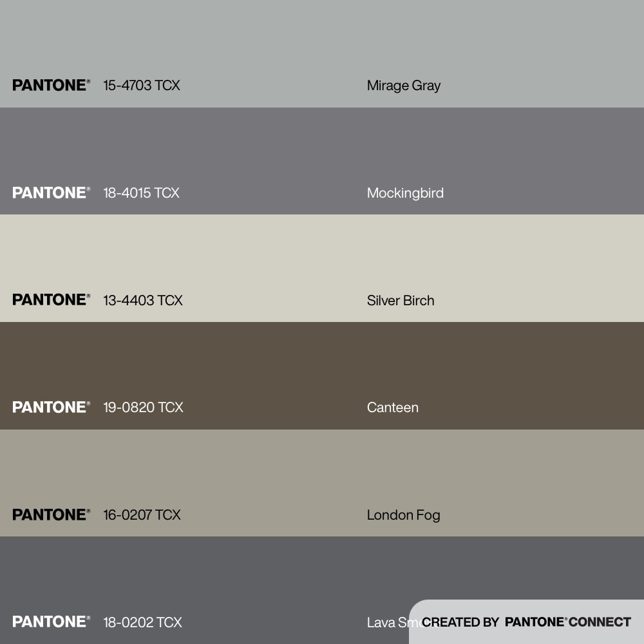Click the PANTONE logo beside Mirage Gray
Image resolution: width=644 pixels, height=644 pixels.
[50, 85]
